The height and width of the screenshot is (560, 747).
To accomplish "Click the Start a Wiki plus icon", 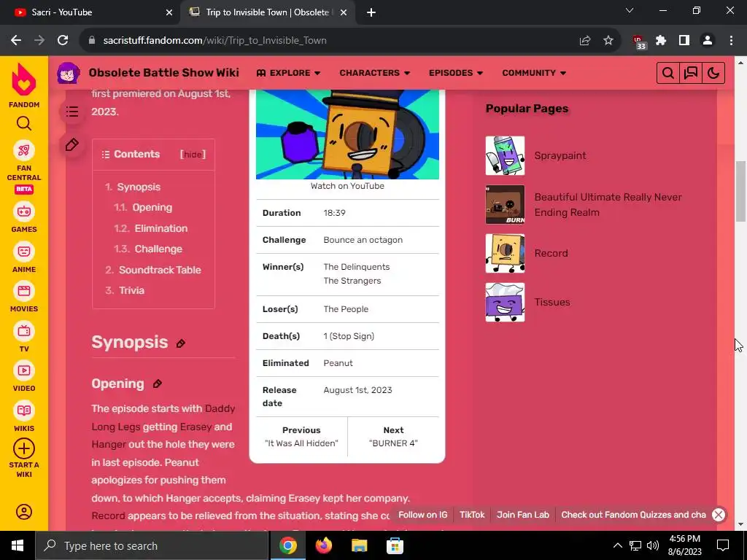I will 24,448.
